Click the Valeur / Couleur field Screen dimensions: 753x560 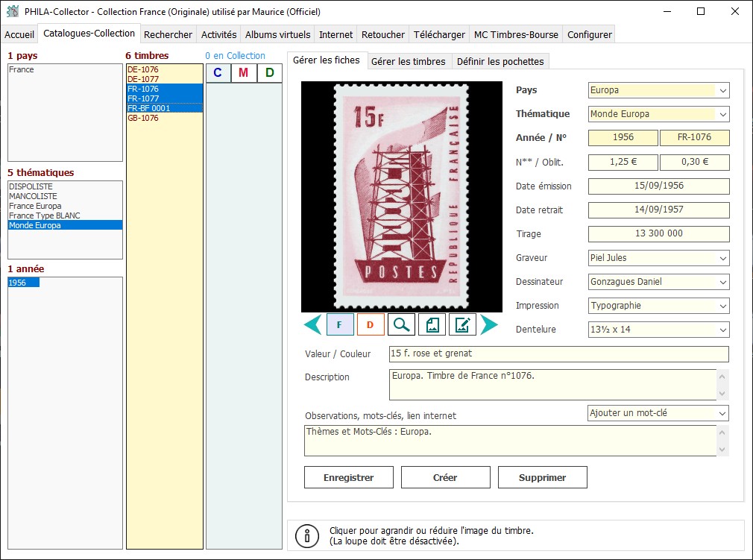tap(558, 354)
